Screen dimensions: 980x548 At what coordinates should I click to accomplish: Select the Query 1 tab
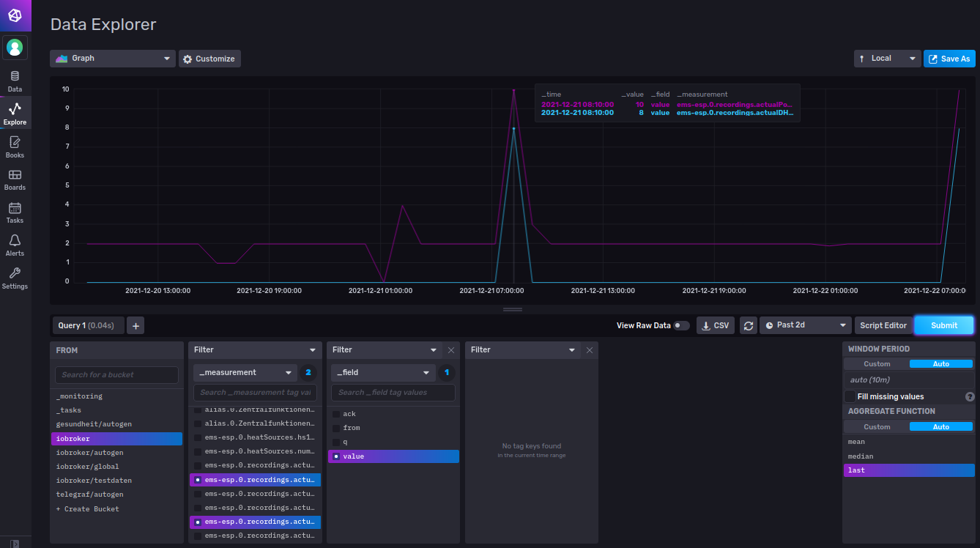(89, 325)
